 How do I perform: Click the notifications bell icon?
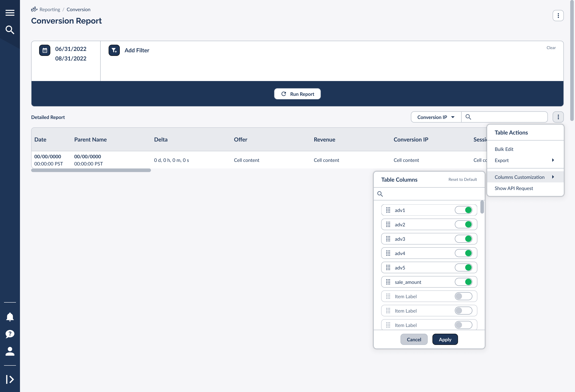(10, 317)
